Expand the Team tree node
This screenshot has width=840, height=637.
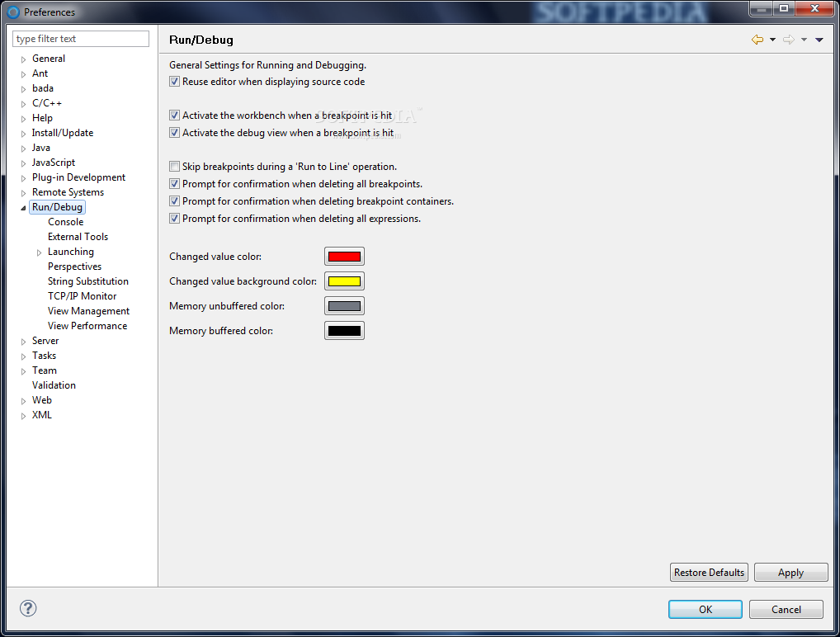(23, 371)
